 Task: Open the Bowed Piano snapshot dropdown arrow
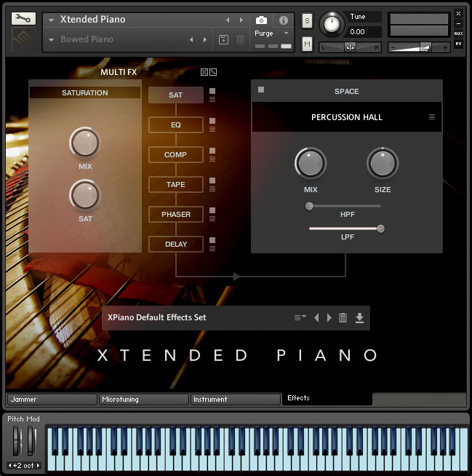coord(51,40)
